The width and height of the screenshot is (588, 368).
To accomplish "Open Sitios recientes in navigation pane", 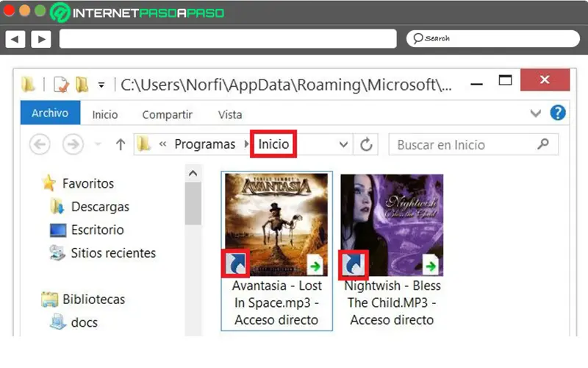I will (x=113, y=253).
